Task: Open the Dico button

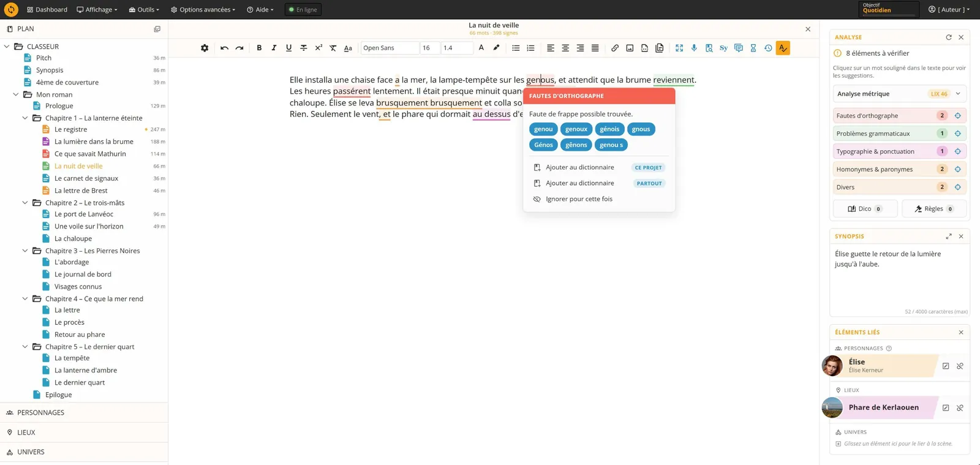Action: pos(865,209)
